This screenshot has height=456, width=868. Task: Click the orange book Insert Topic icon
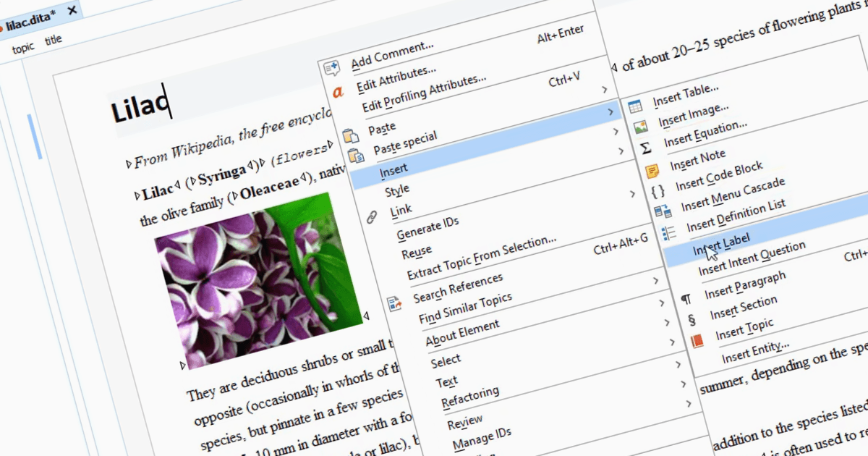pyautogui.click(x=697, y=340)
